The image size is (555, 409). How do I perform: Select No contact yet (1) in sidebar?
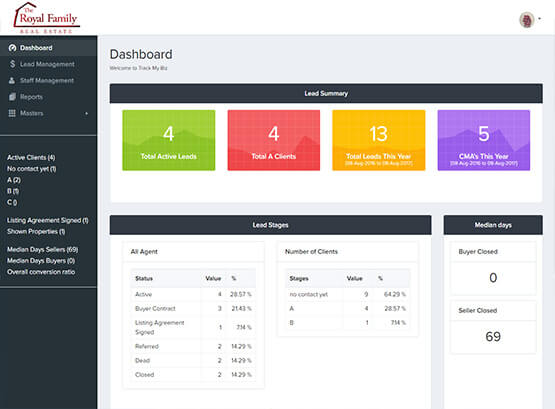click(x=32, y=169)
